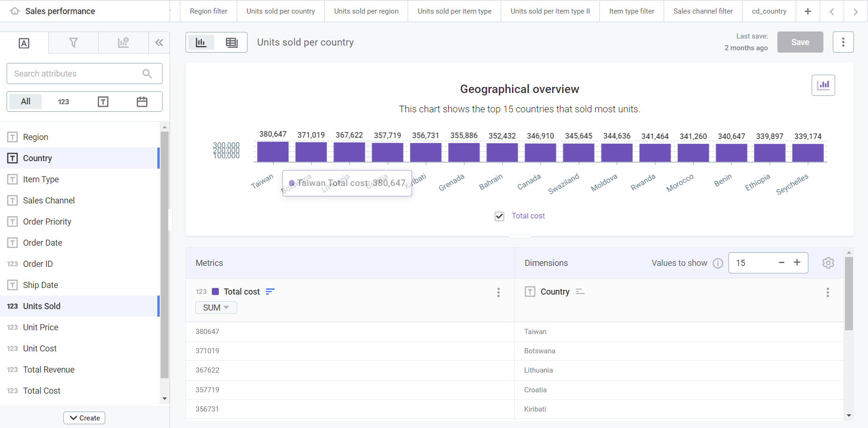868x428 pixels.
Task: Switch to the Units sold per region tab
Action: tap(366, 11)
